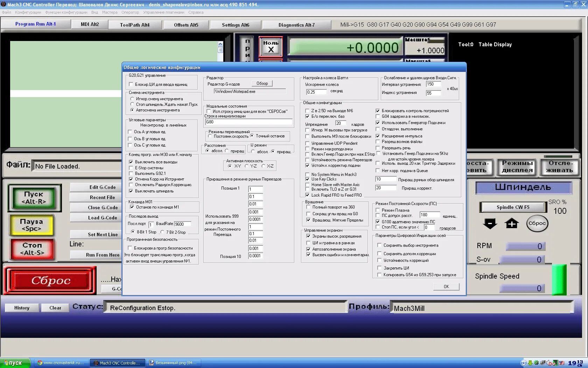Open the Справка menu
The width and height of the screenshot is (588, 368).
[x=196, y=12]
